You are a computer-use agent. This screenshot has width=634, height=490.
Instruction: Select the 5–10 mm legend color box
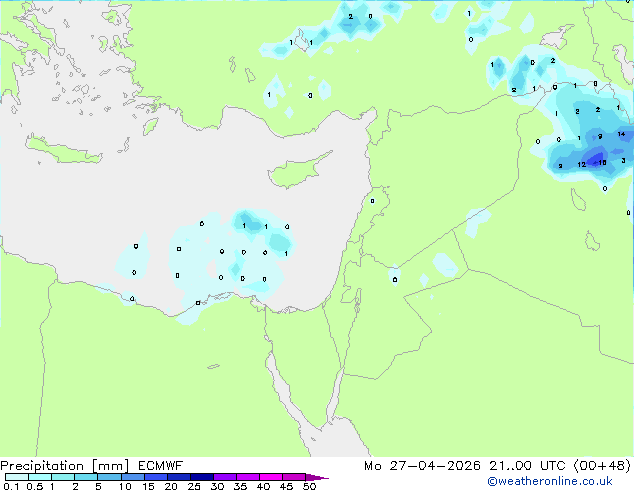109,477
